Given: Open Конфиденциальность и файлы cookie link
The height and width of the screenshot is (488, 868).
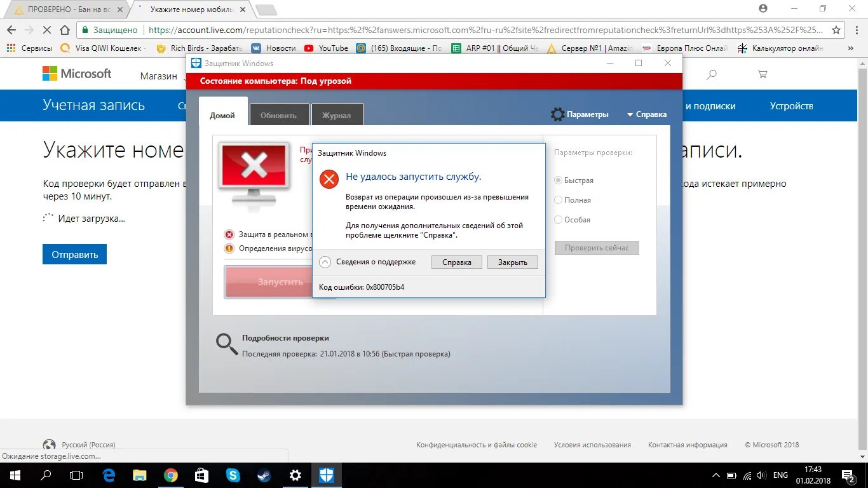Looking at the screenshot, I should 477,445.
